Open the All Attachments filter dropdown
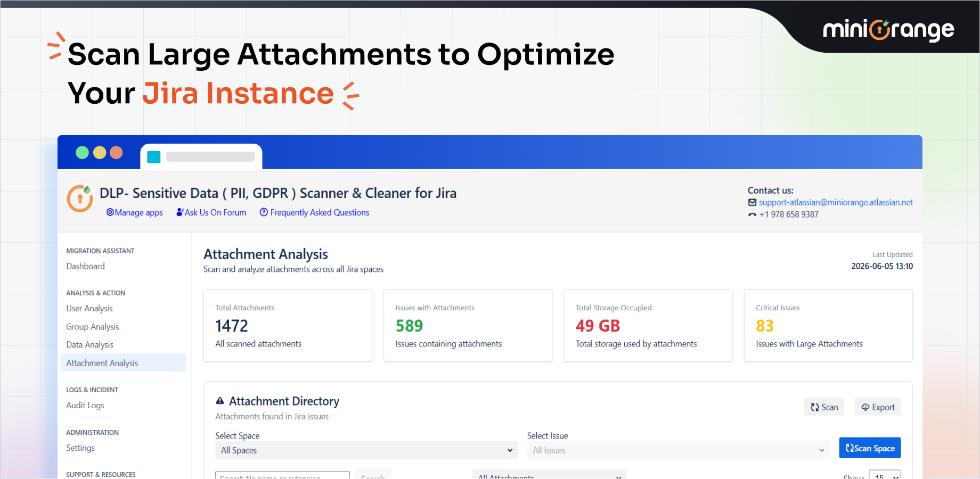This screenshot has height=479, width=980. tap(549, 475)
